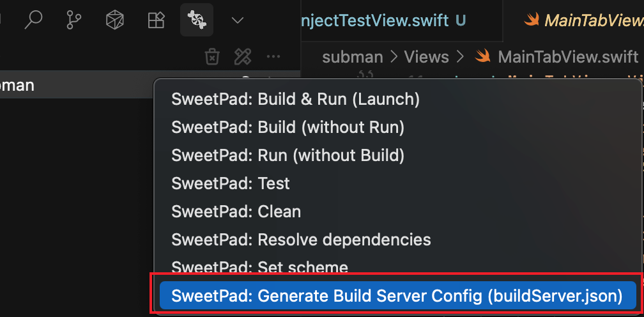The image size is (644, 317).
Task: Open the package cube view icon
Action: pos(114,20)
